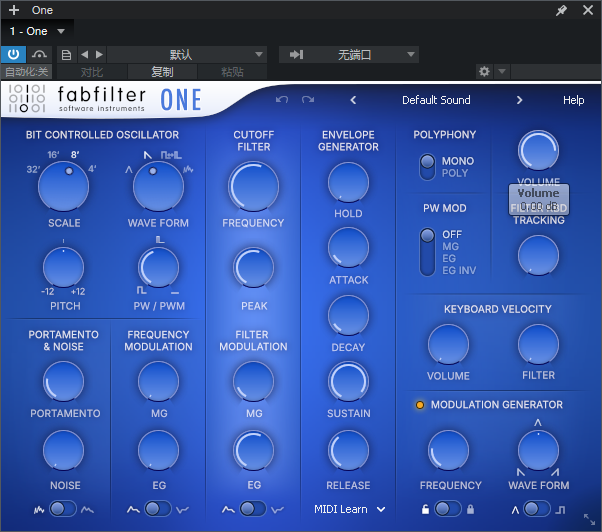Click the envelope ATTACK knob

click(x=348, y=248)
